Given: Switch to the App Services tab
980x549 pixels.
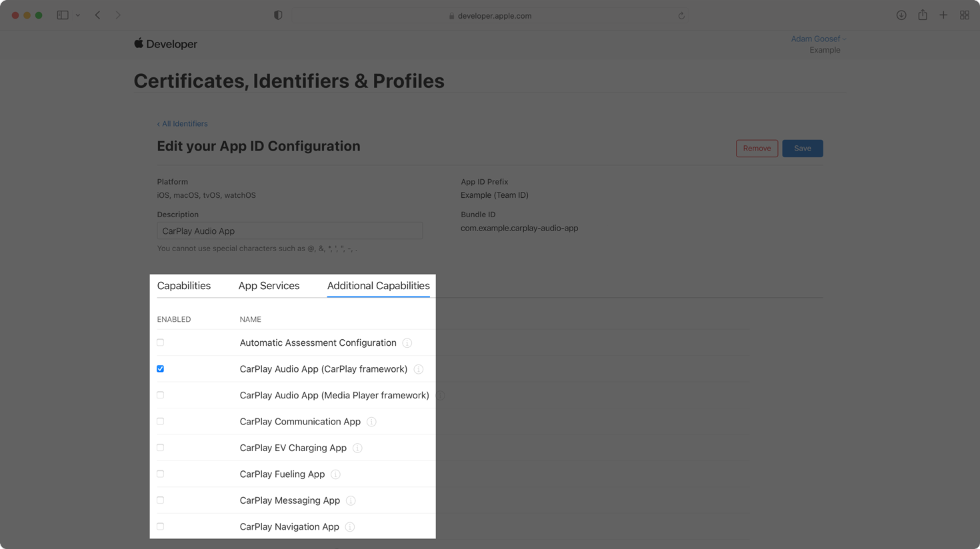Looking at the screenshot, I should click(x=269, y=285).
